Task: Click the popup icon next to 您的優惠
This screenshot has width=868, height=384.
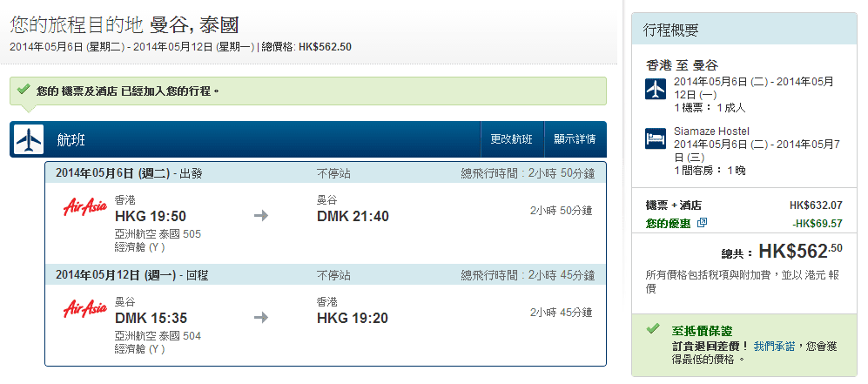Action: [703, 223]
